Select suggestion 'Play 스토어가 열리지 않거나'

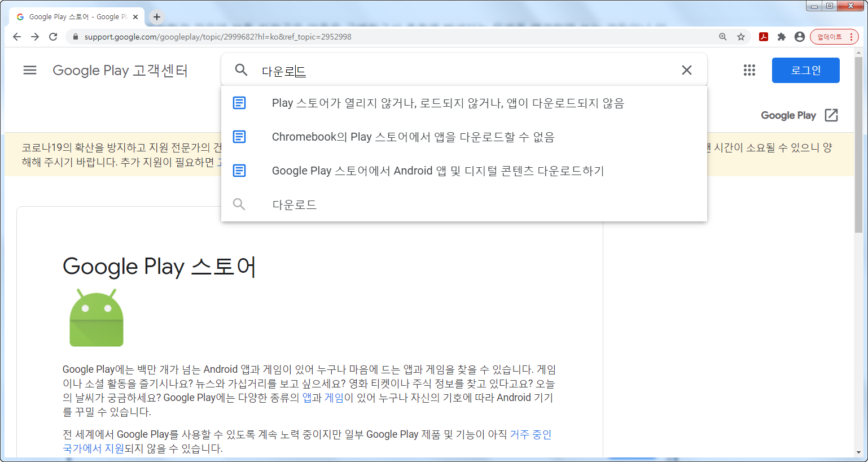tap(464, 103)
